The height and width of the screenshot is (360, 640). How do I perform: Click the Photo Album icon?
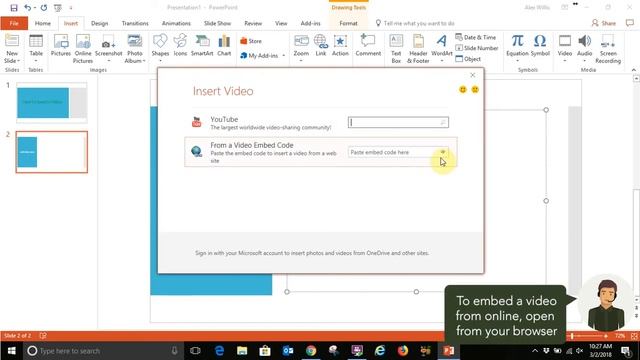(135, 49)
